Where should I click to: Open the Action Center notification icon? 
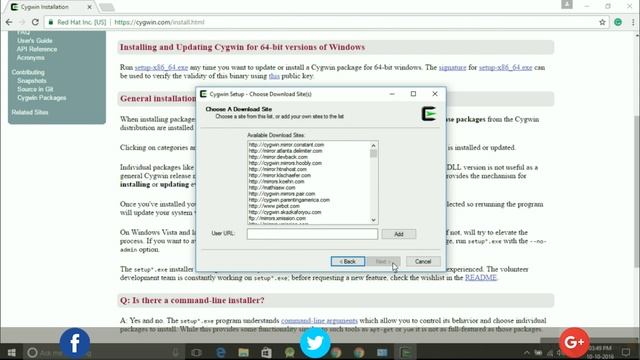pyautogui.click(x=626, y=352)
